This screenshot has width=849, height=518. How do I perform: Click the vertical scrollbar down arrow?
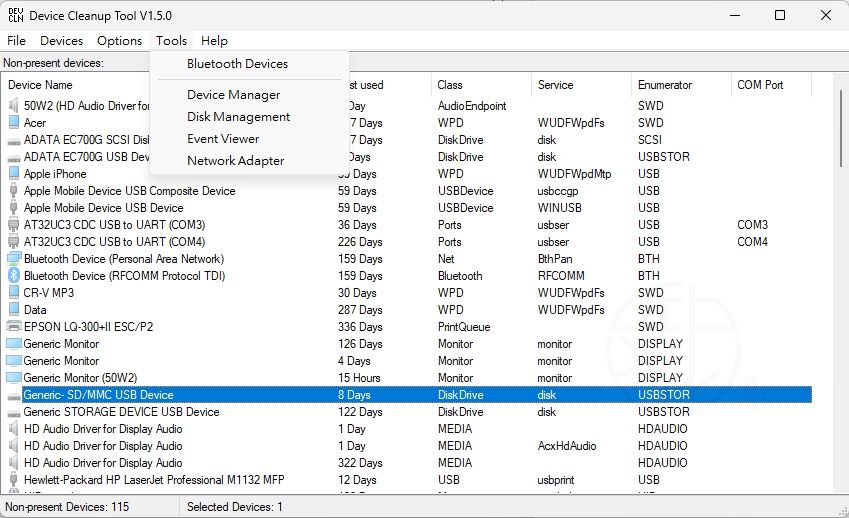(x=839, y=489)
